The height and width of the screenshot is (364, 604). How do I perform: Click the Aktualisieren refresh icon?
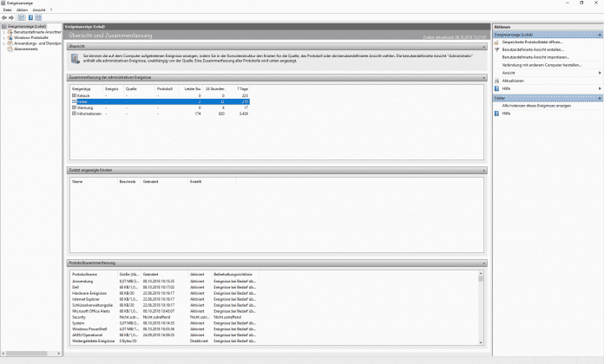(497, 81)
